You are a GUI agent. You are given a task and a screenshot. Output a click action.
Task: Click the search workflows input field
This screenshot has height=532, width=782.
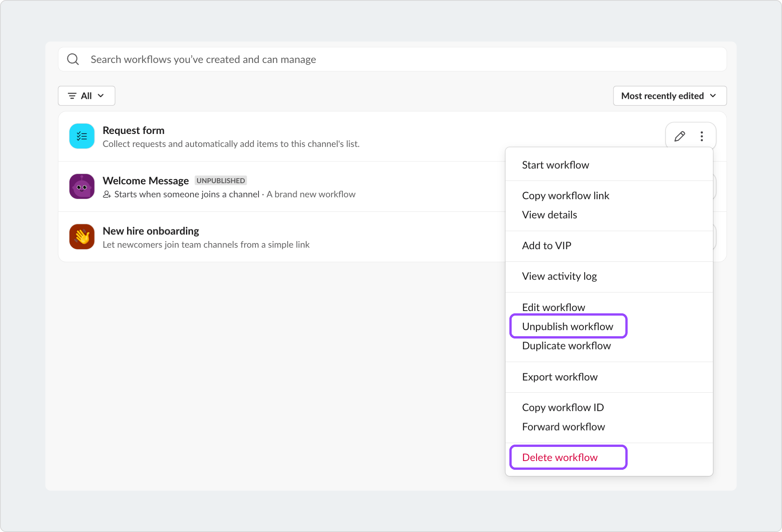pyautogui.click(x=397, y=59)
